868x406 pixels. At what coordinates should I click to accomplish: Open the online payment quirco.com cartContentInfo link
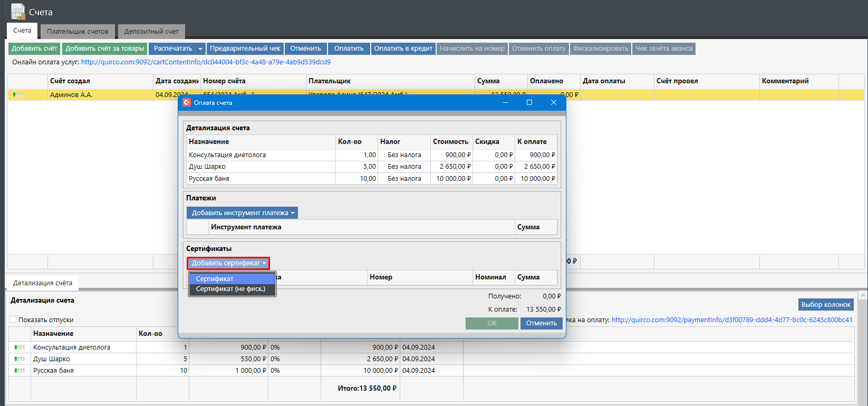[x=206, y=62]
